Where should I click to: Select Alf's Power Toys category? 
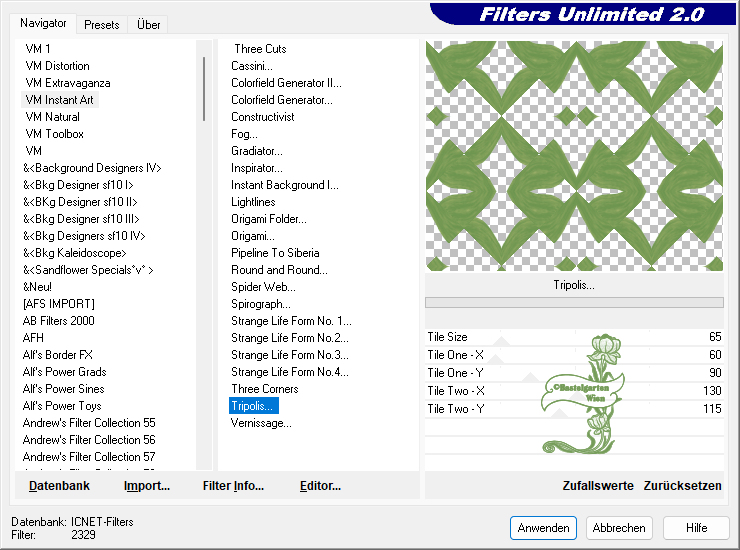[x=62, y=406]
